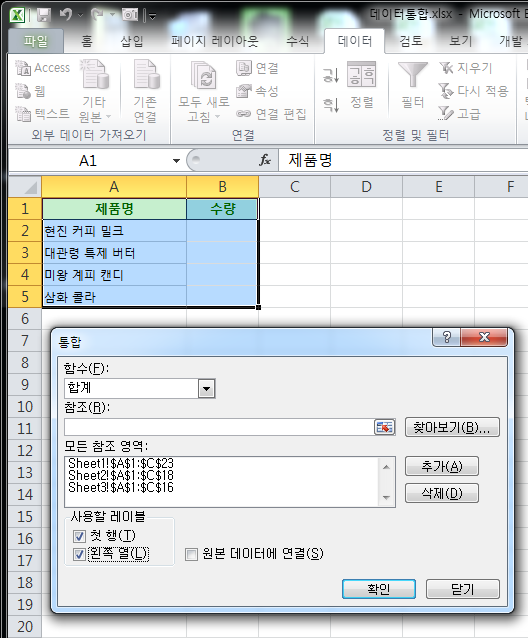The width and height of the screenshot is (528, 638).
Task: Click the 통합 dialog help question button
Action: pos(447,337)
